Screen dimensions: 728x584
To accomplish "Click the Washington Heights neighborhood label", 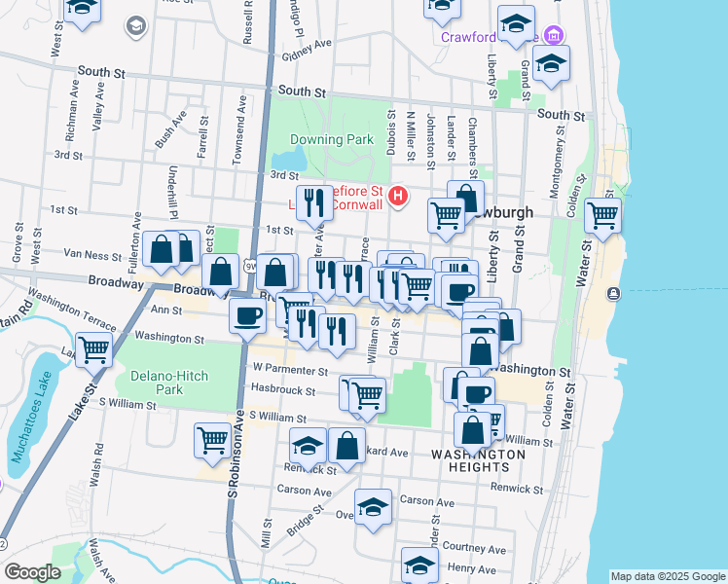I will [478, 461].
